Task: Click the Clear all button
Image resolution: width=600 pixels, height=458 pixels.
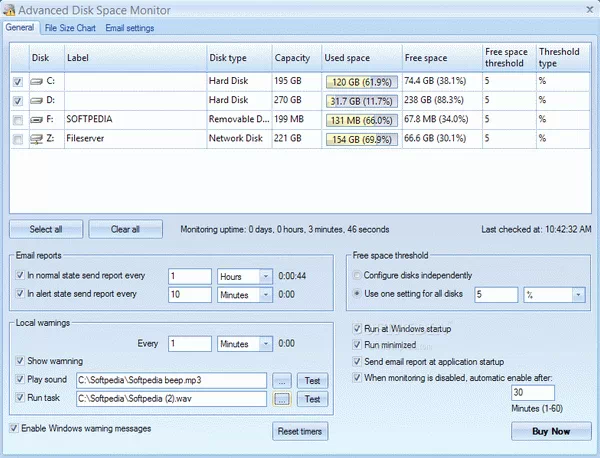Action: [126, 229]
